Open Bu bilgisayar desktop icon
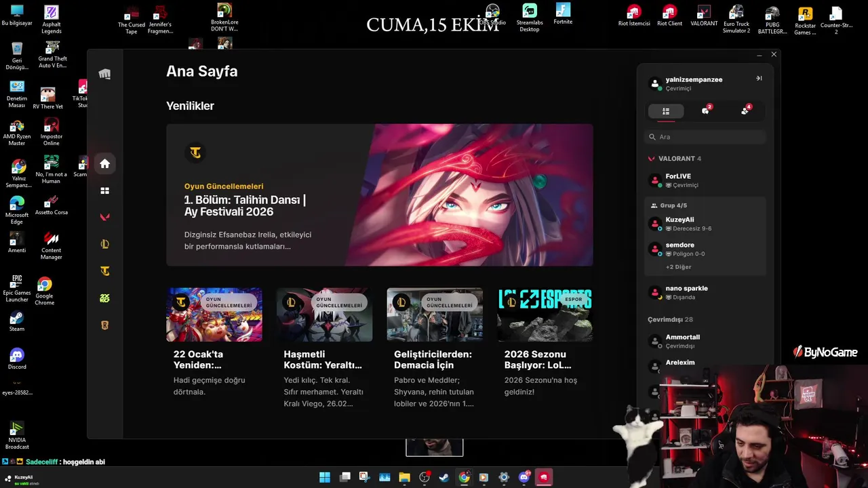Viewport: 868px width, 488px height. coord(17,15)
